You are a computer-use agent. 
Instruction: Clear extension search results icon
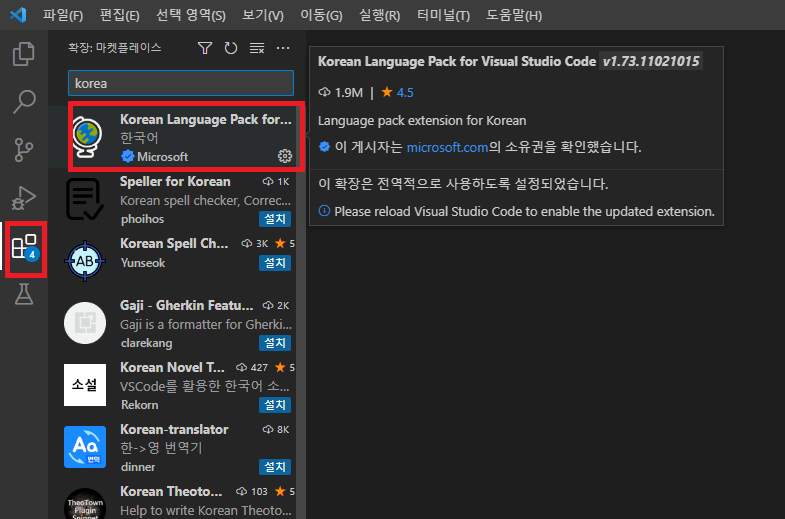[x=257, y=48]
